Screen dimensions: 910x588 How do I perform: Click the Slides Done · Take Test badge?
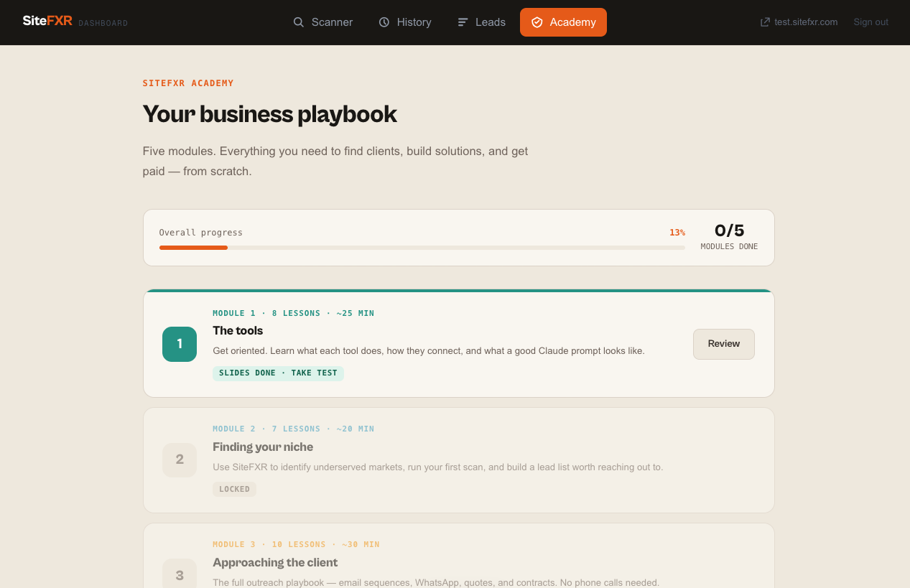pos(278,373)
